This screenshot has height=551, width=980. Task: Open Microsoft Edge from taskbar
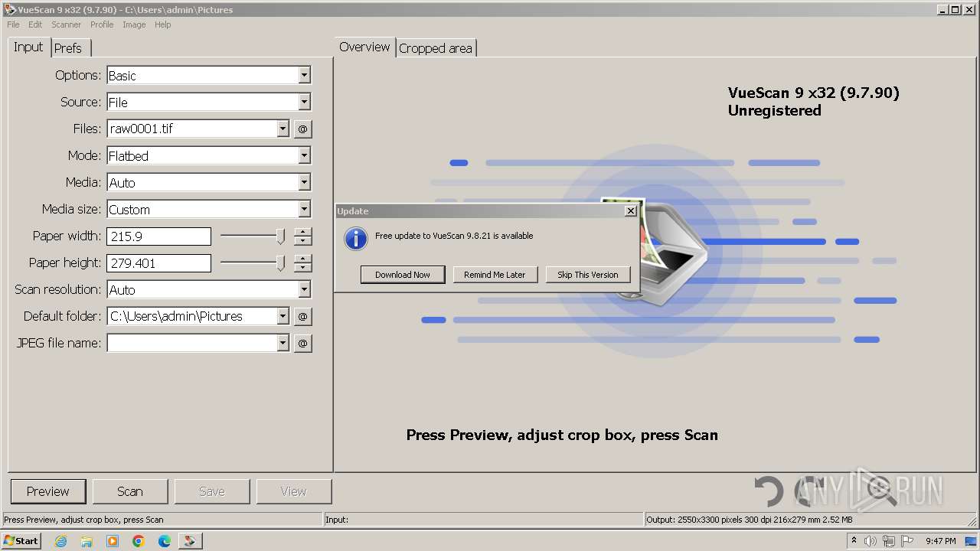165,541
